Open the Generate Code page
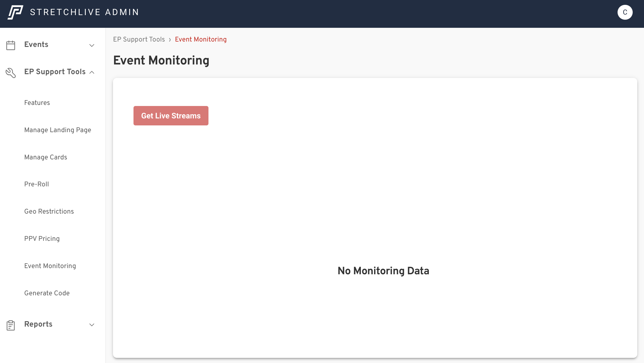 click(x=47, y=293)
